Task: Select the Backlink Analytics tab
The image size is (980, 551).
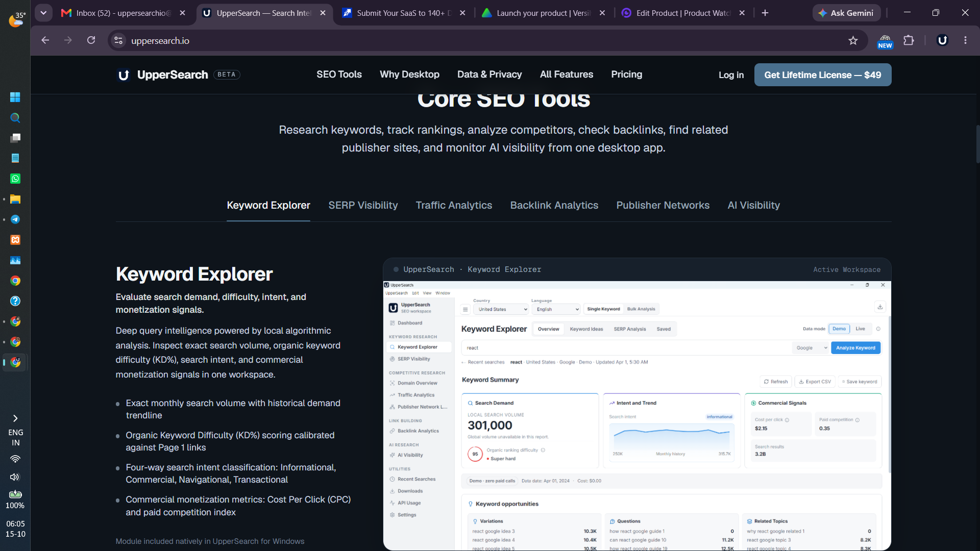Action: click(554, 205)
